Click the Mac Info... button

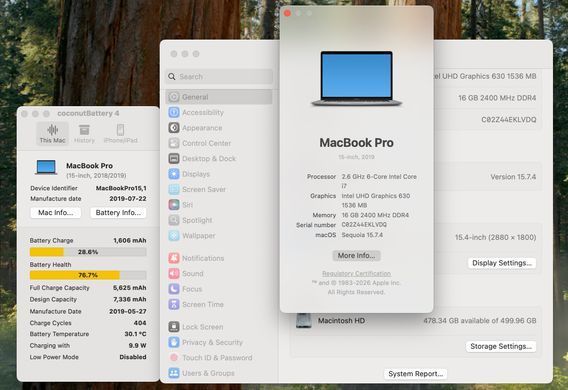(x=55, y=213)
